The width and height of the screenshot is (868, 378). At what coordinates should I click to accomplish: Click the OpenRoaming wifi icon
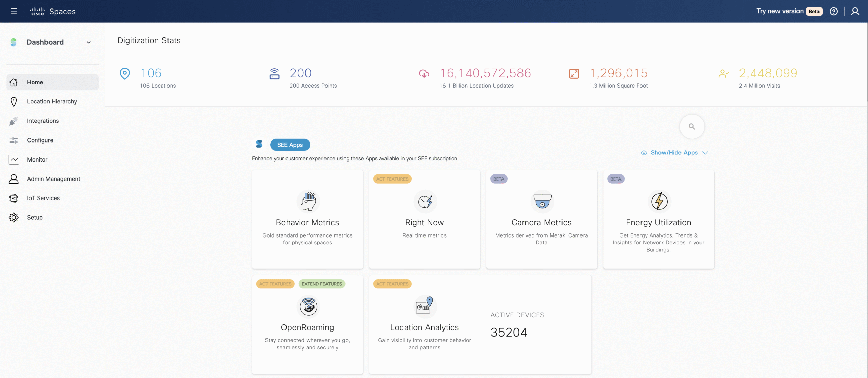point(308,306)
